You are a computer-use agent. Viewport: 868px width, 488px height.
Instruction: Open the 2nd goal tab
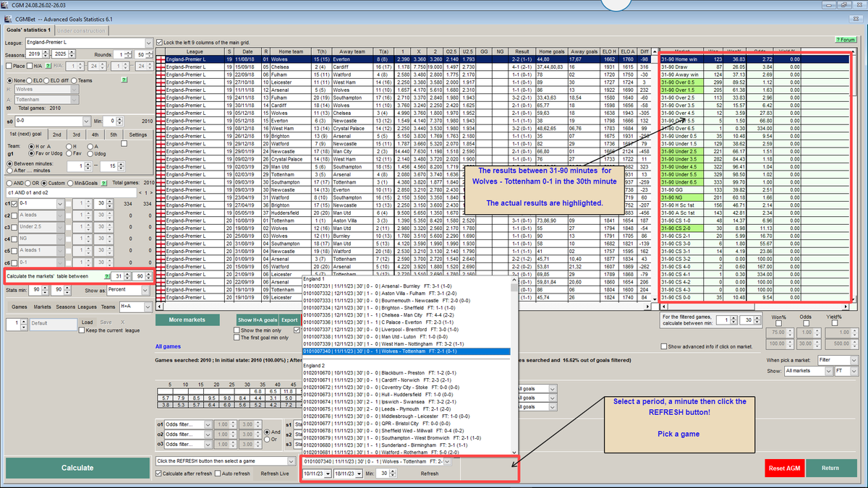click(56, 134)
